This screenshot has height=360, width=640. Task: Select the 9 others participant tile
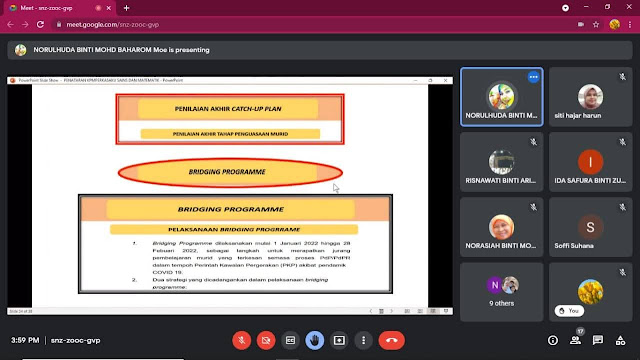click(x=502, y=292)
